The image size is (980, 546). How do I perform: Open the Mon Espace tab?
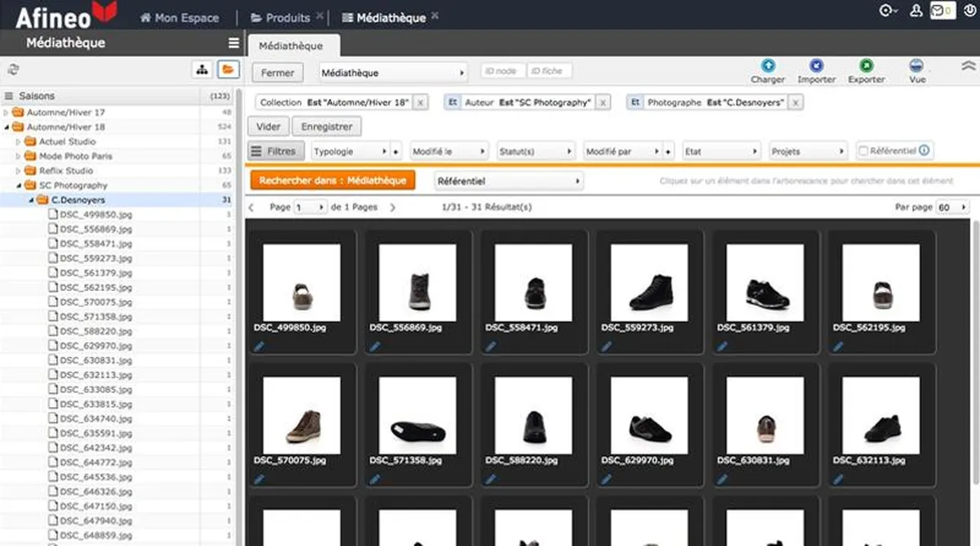180,17
